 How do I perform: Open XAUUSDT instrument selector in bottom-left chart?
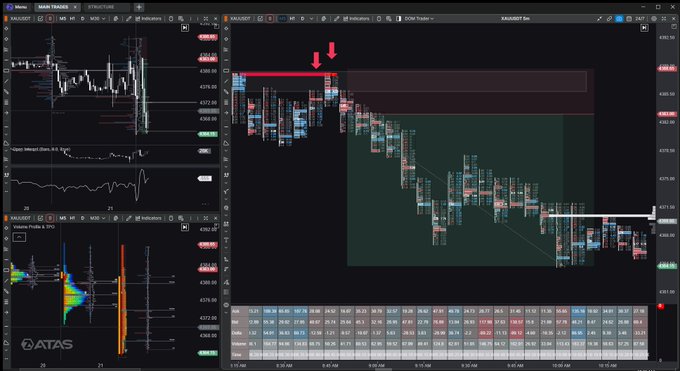[20, 218]
